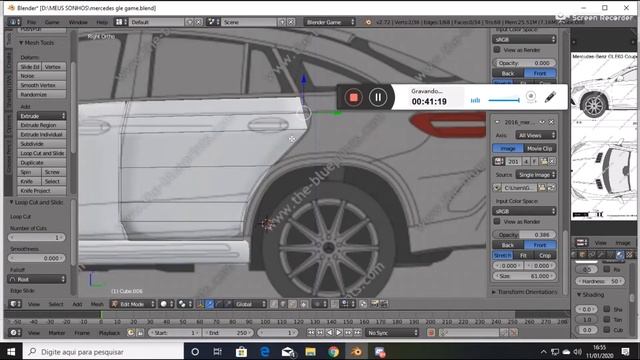Open the Window menu

click(78, 22)
